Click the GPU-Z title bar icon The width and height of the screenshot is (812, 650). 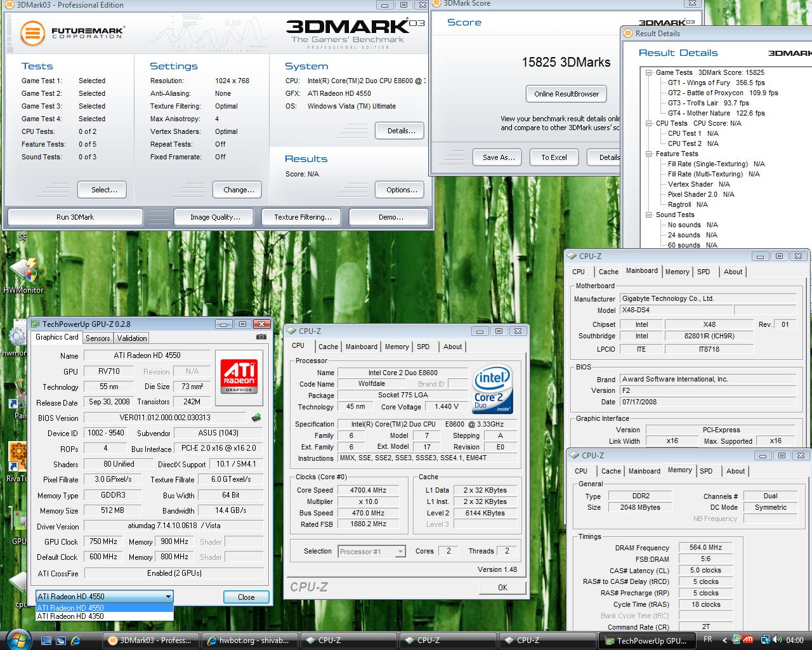click(36, 324)
